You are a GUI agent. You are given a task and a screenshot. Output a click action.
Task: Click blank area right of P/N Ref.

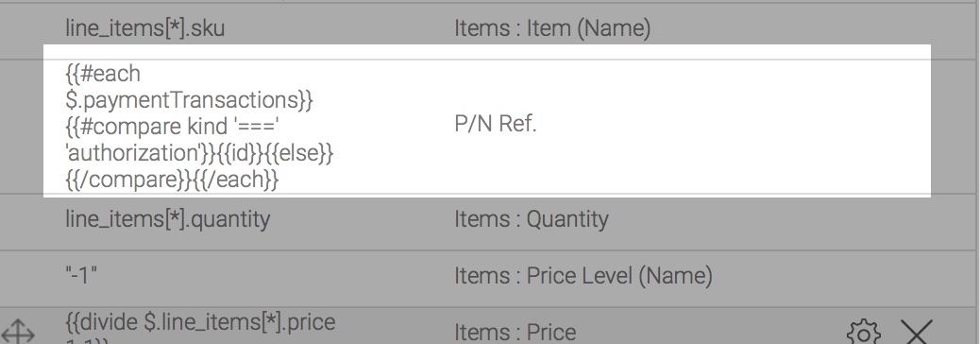click(x=732, y=124)
